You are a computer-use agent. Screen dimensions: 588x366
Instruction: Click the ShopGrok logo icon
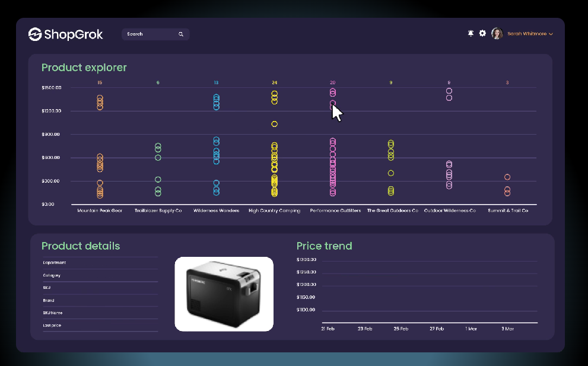(x=35, y=34)
